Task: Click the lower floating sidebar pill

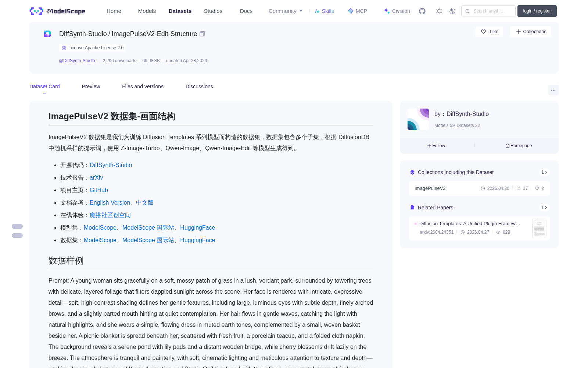Action: (x=17, y=236)
